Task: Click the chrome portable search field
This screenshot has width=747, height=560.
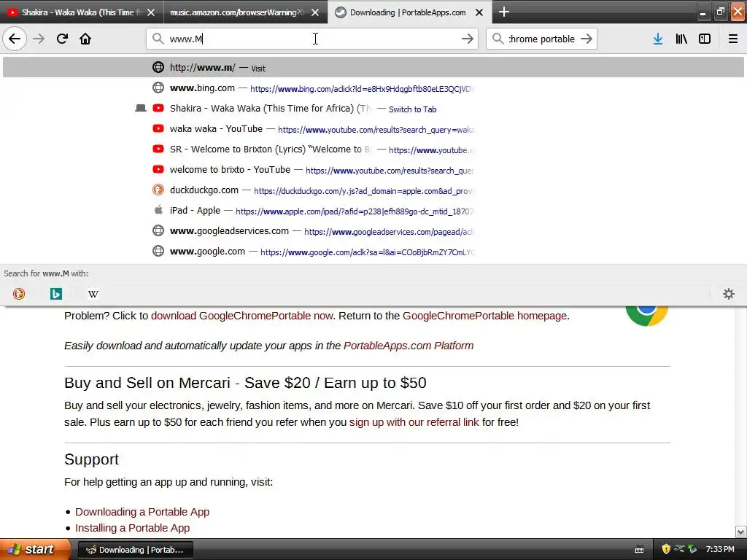Action: click(x=541, y=39)
